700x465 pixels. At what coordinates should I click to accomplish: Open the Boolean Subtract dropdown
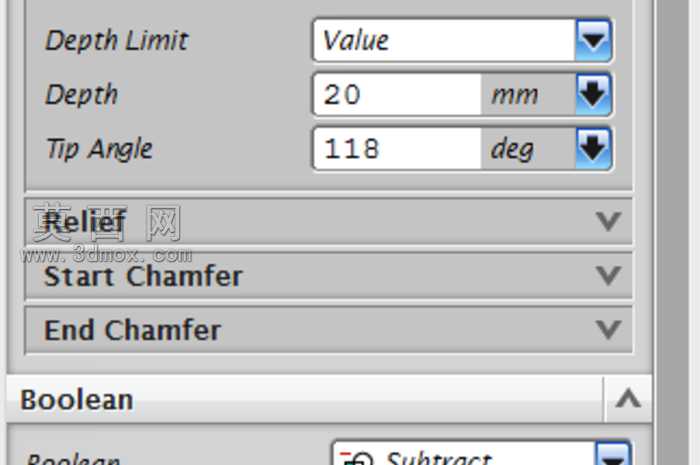[x=612, y=454]
